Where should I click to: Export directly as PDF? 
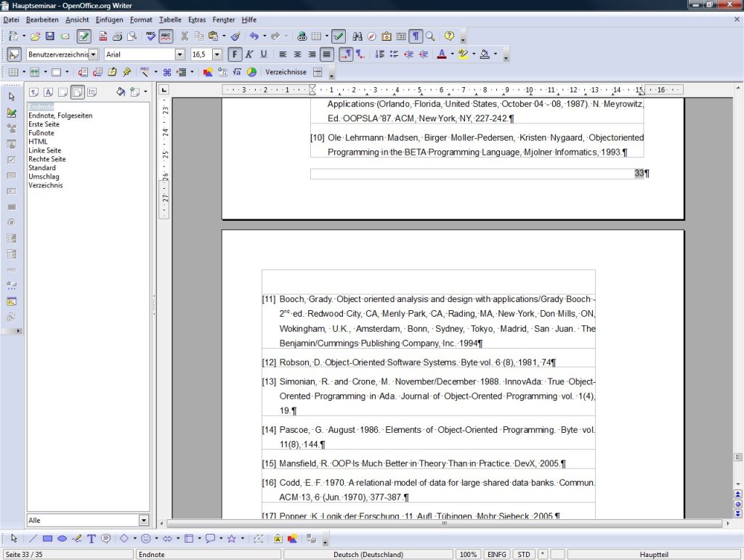click(103, 36)
